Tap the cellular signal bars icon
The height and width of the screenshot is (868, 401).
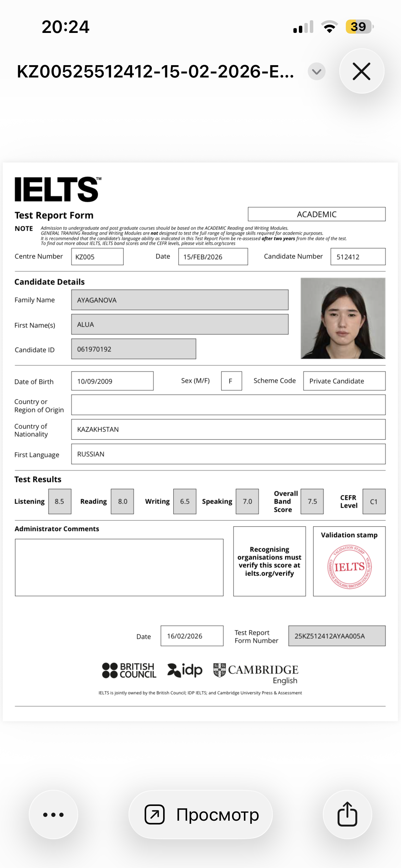click(x=303, y=27)
